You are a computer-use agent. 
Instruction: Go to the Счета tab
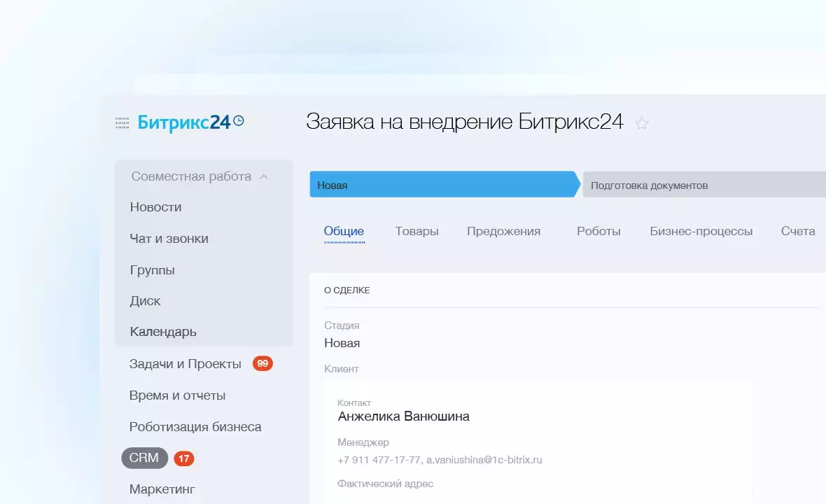click(798, 231)
